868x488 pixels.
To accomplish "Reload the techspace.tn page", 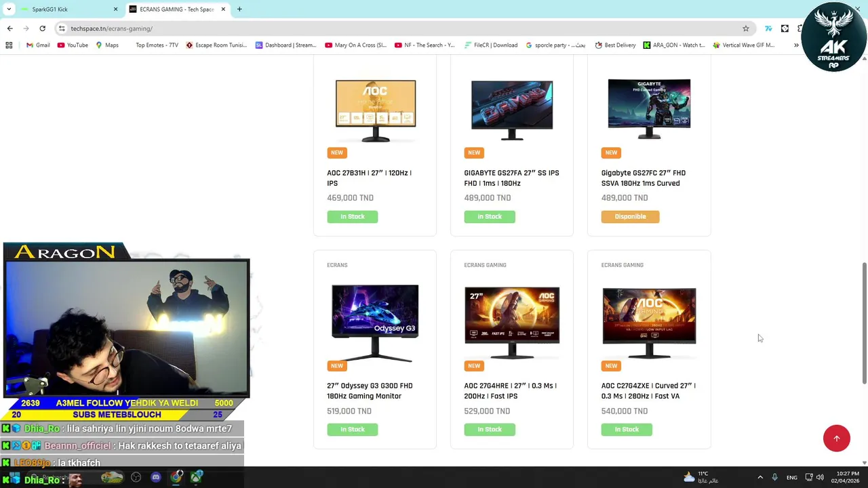I will pos(42,28).
